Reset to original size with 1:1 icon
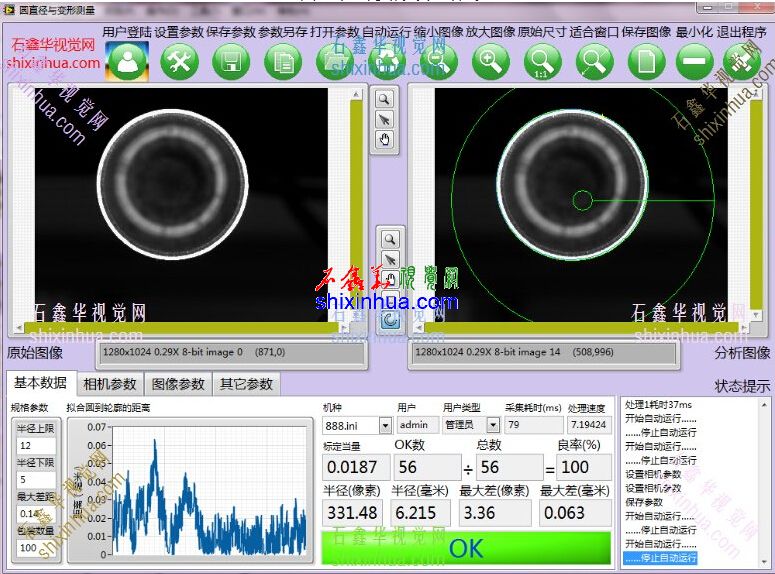The width and height of the screenshot is (775, 574). (x=543, y=62)
